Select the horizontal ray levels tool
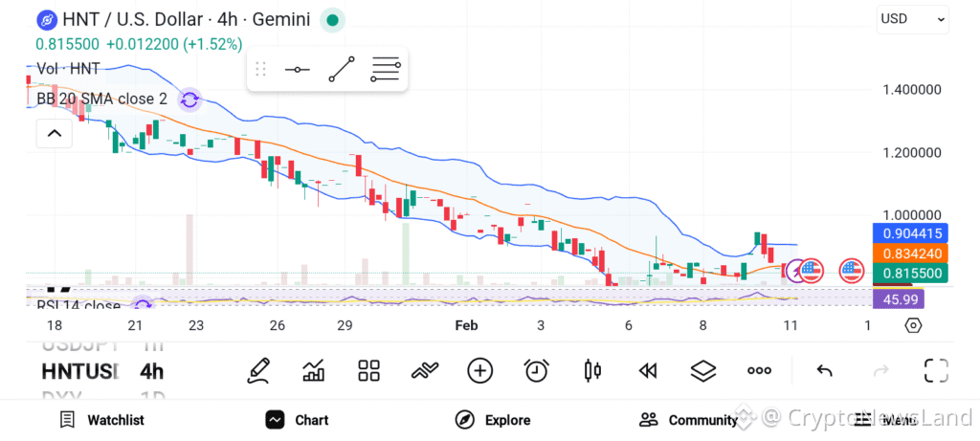This screenshot has height=441, width=980. [386, 69]
